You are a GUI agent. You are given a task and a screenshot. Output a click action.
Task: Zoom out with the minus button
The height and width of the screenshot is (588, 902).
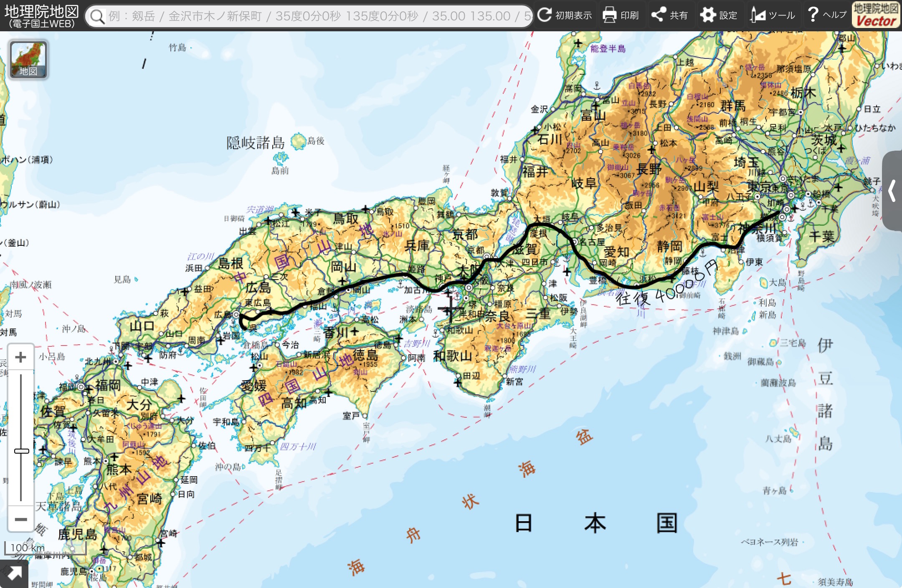(x=21, y=519)
